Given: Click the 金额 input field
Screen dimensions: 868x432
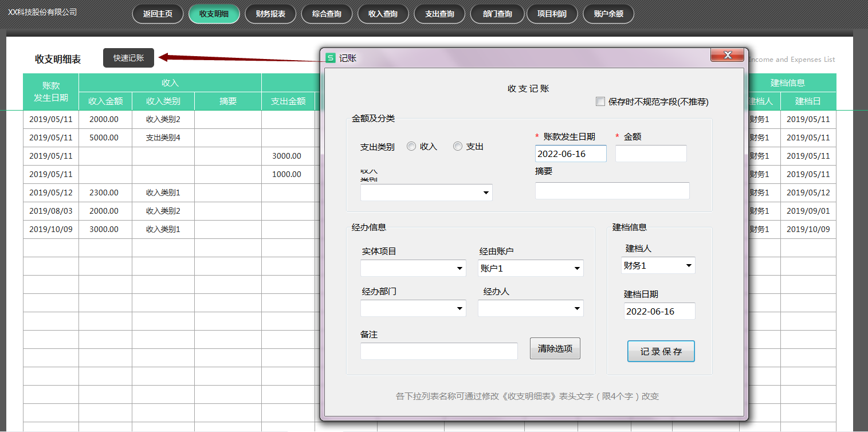Looking at the screenshot, I should point(650,154).
